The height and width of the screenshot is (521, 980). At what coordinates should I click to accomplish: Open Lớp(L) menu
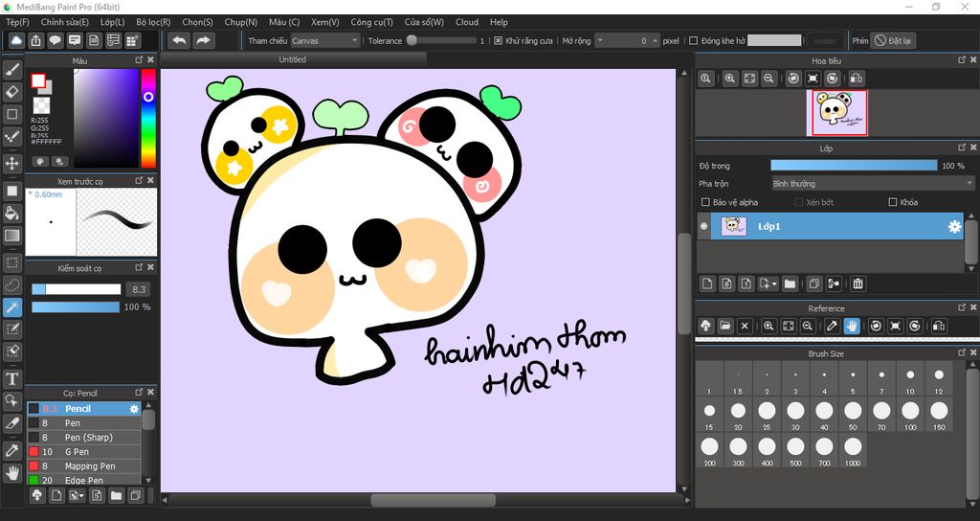pyautogui.click(x=113, y=22)
